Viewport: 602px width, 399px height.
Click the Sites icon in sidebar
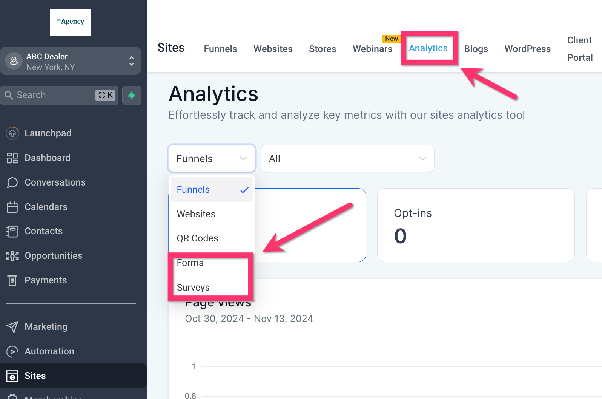[x=12, y=376]
